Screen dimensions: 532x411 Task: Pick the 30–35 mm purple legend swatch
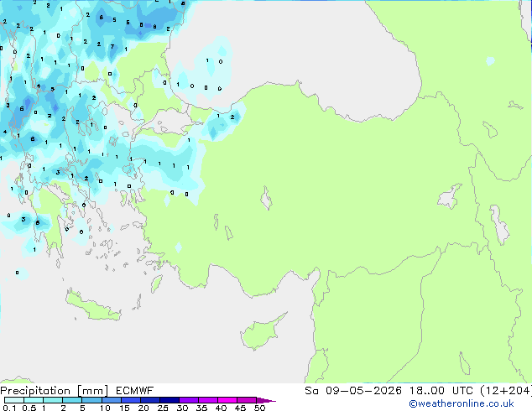[188, 400]
